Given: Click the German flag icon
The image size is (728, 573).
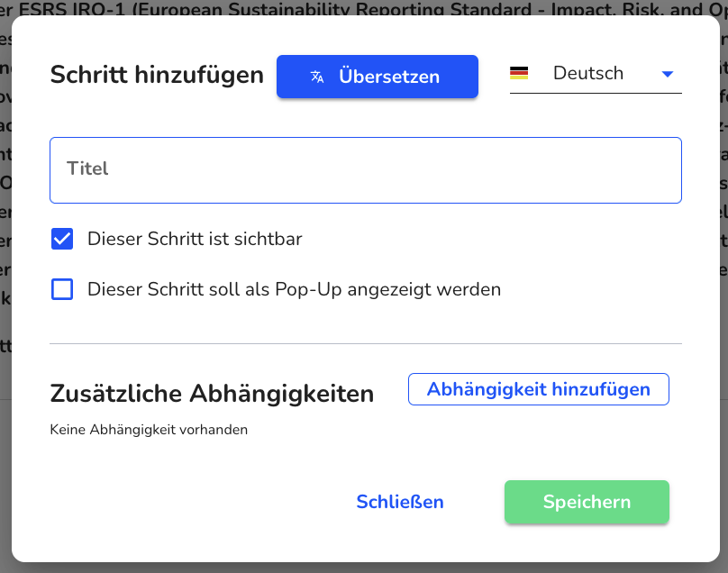Looking at the screenshot, I should [x=519, y=73].
